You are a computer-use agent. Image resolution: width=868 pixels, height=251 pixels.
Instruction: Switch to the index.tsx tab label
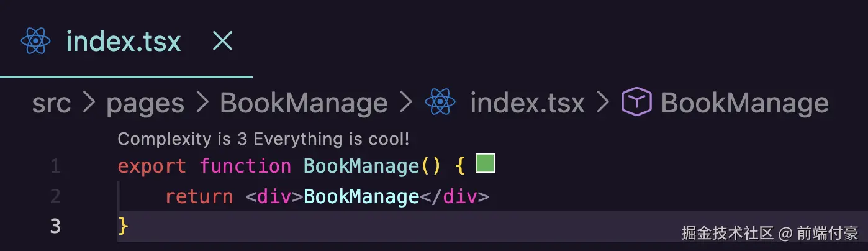click(123, 41)
